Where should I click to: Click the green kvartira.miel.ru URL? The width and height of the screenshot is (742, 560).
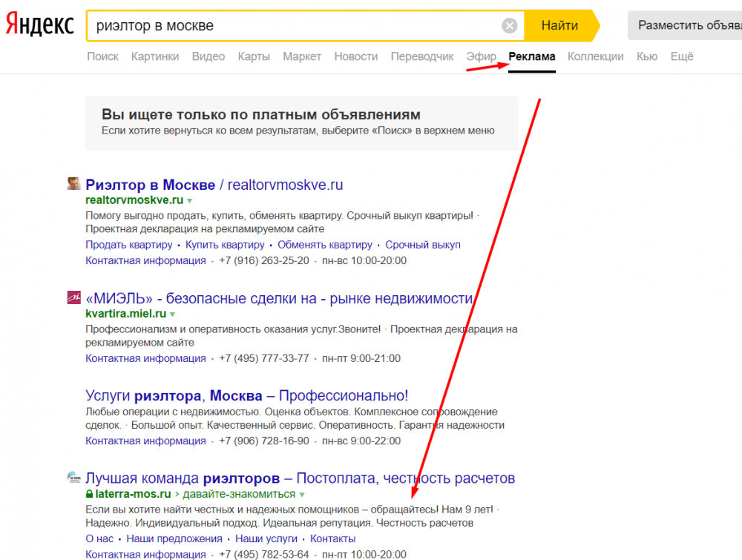click(126, 314)
